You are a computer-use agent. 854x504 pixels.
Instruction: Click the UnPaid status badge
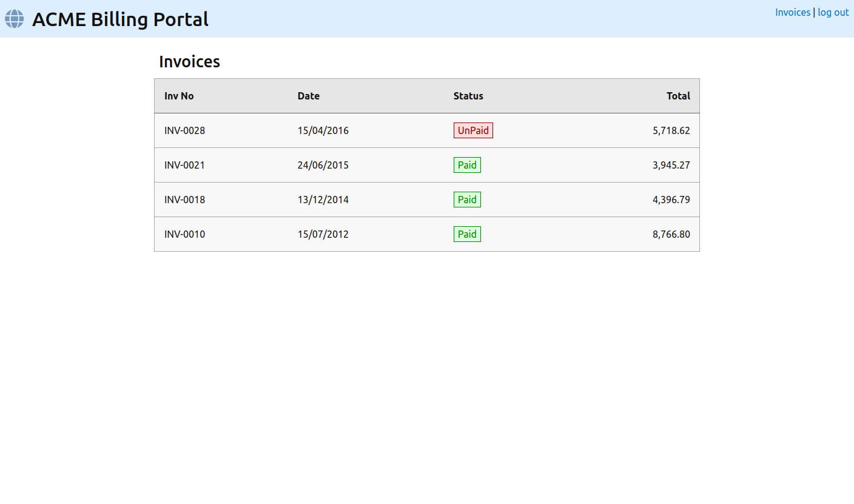click(473, 130)
